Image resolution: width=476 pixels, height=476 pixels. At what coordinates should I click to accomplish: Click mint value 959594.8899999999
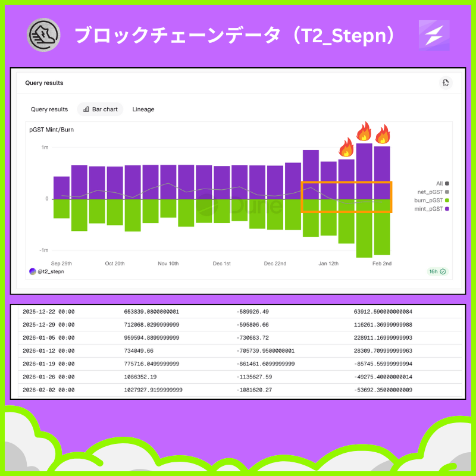point(152,338)
